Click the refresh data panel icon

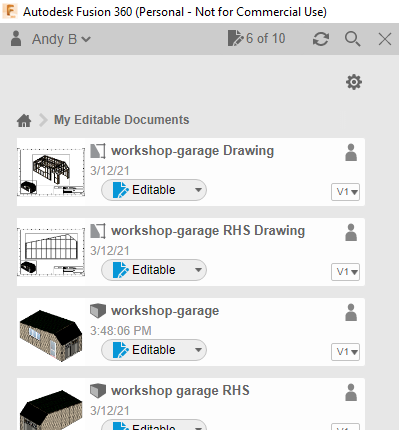321,39
